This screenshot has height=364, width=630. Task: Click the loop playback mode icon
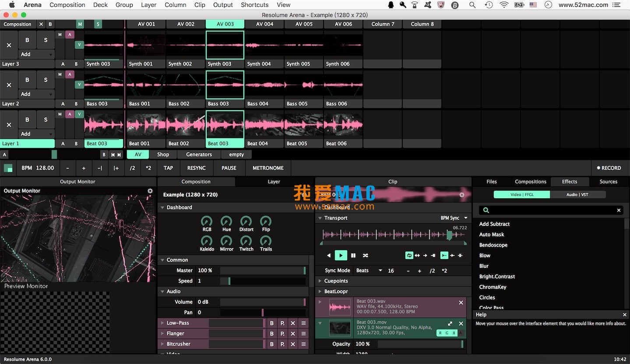coord(409,255)
